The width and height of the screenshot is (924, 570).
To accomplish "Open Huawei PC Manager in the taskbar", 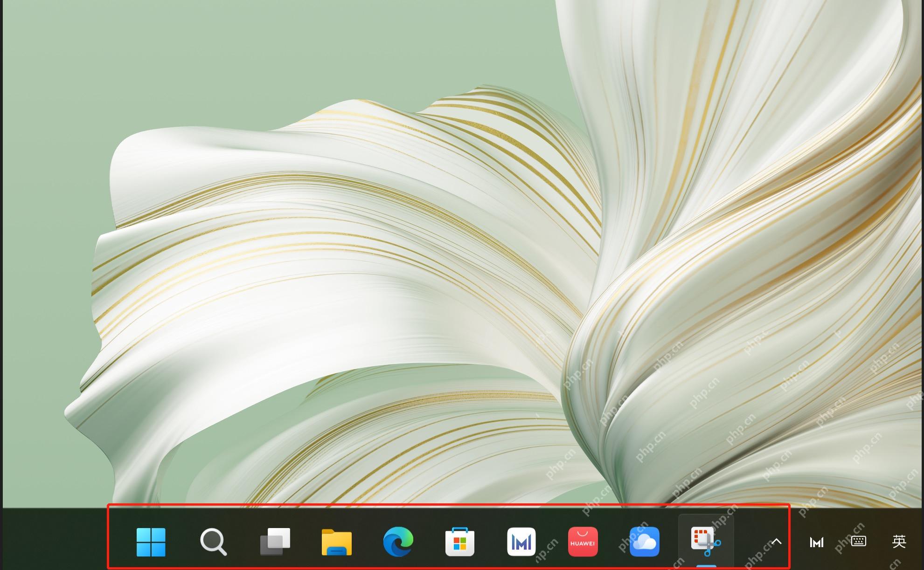I will (521, 542).
